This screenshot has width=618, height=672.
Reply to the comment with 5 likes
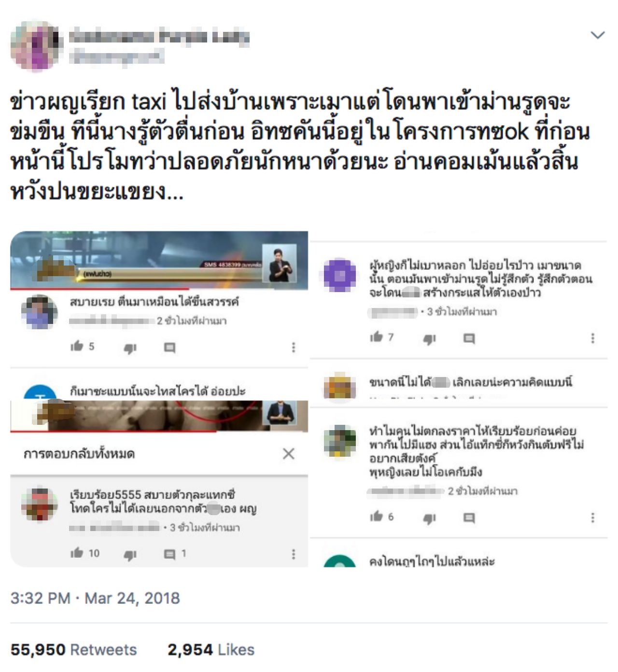pyautogui.click(x=169, y=347)
